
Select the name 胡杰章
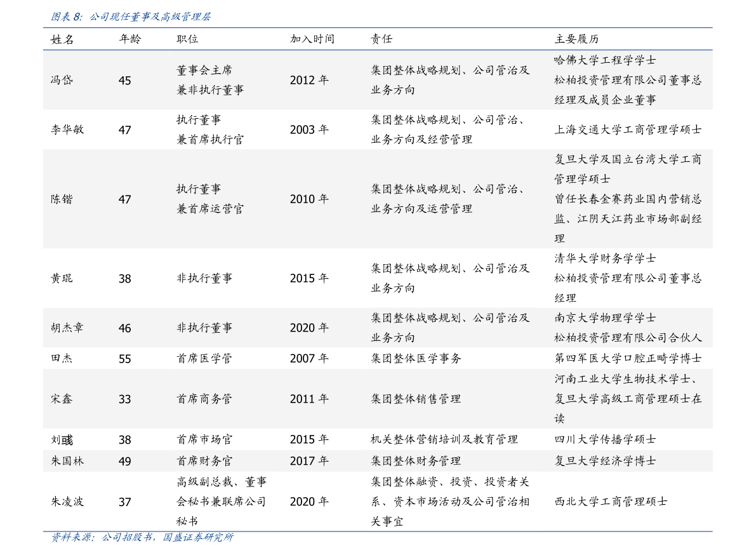pyautogui.click(x=67, y=328)
